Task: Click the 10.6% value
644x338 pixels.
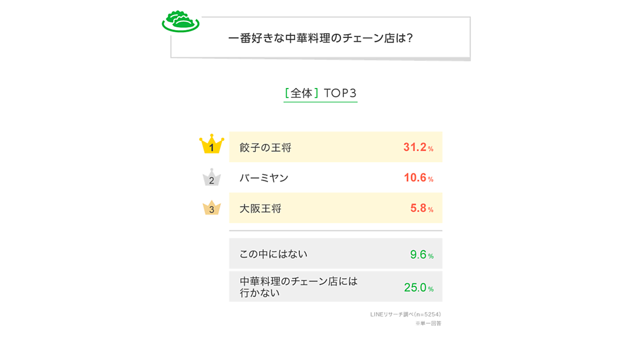Action: pos(418,178)
